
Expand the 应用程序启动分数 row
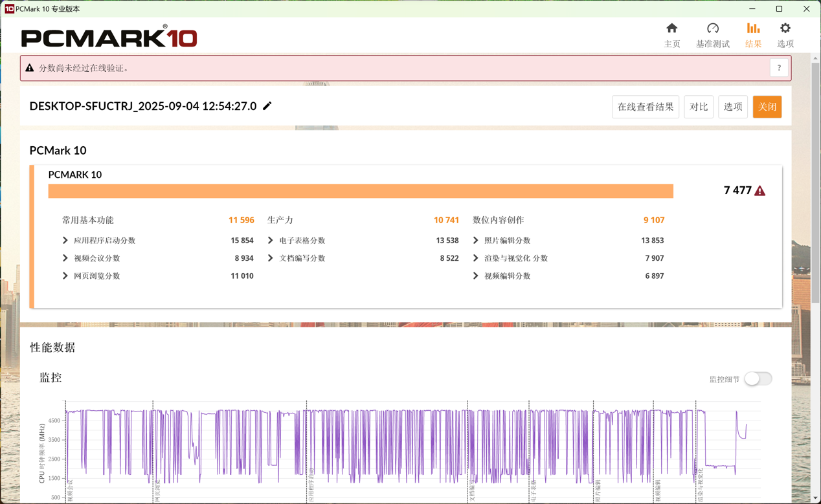click(x=65, y=241)
